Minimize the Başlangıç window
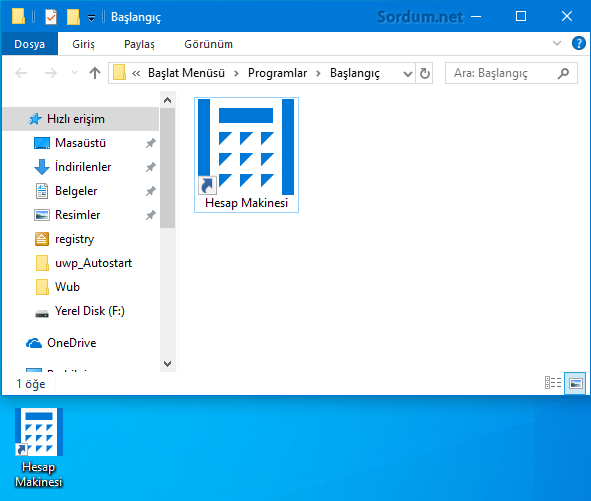Screen dimensions: 591x501 [x=476, y=16]
